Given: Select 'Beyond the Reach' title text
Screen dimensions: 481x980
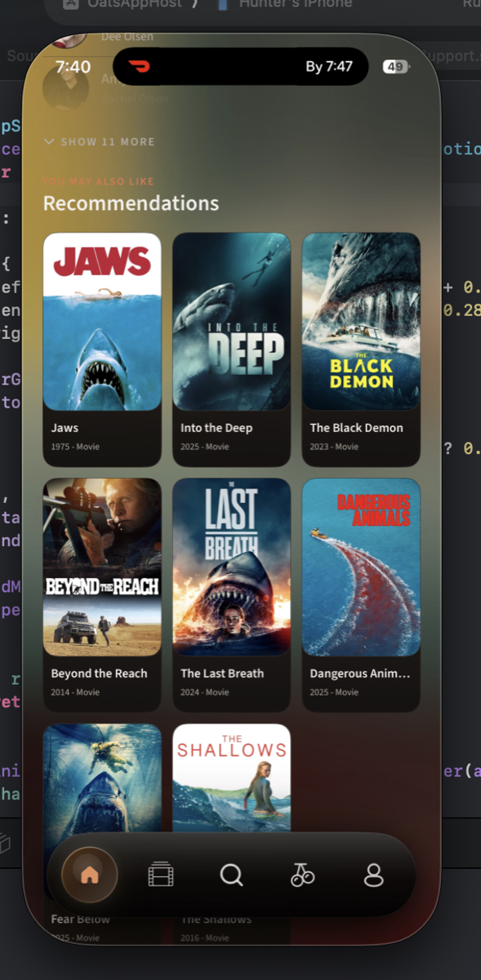Looking at the screenshot, I should (99, 674).
